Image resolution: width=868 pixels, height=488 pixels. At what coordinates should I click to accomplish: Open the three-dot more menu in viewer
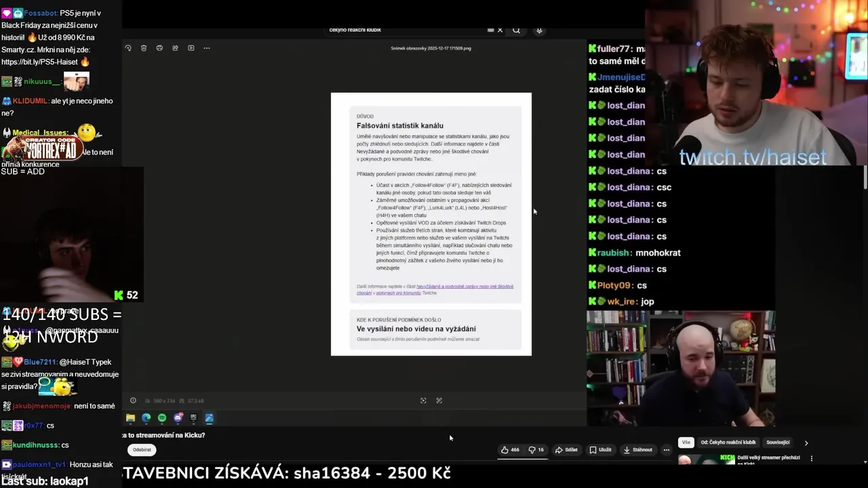tap(207, 48)
